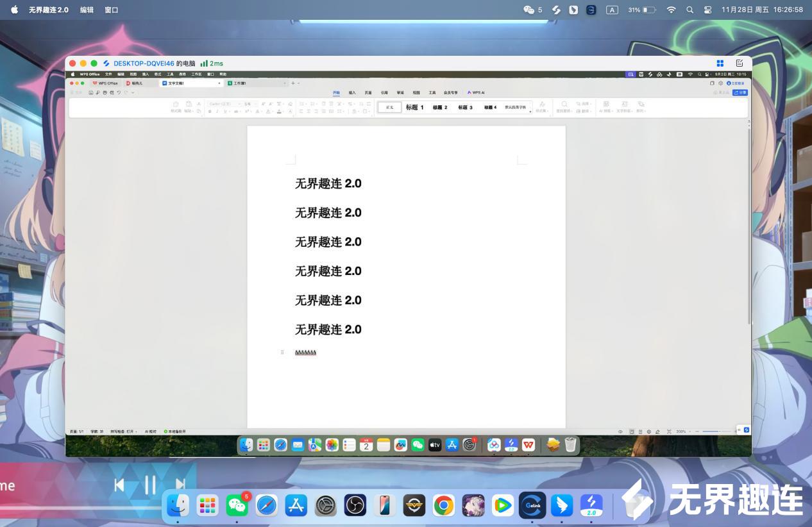Viewport: 812px width, 527px height.
Task: Open Notes in the remote dock
Action: tap(384, 444)
